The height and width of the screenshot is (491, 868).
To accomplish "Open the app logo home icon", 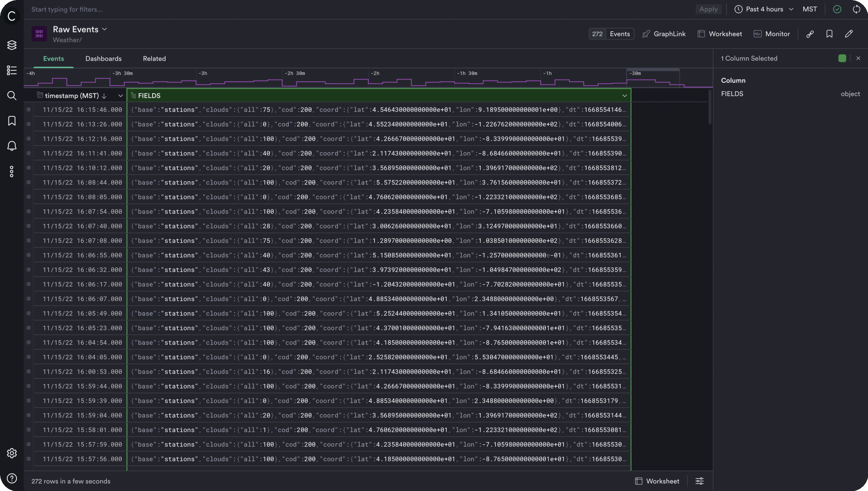I will (x=12, y=16).
